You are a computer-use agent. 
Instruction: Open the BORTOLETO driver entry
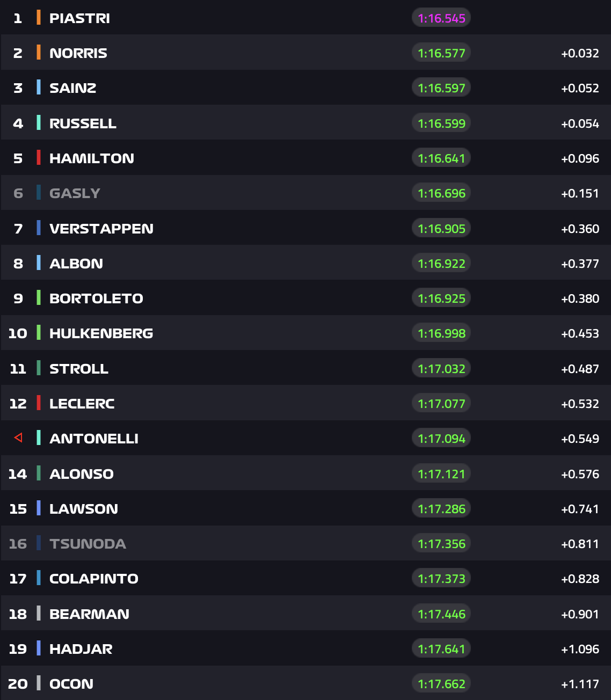96,298
